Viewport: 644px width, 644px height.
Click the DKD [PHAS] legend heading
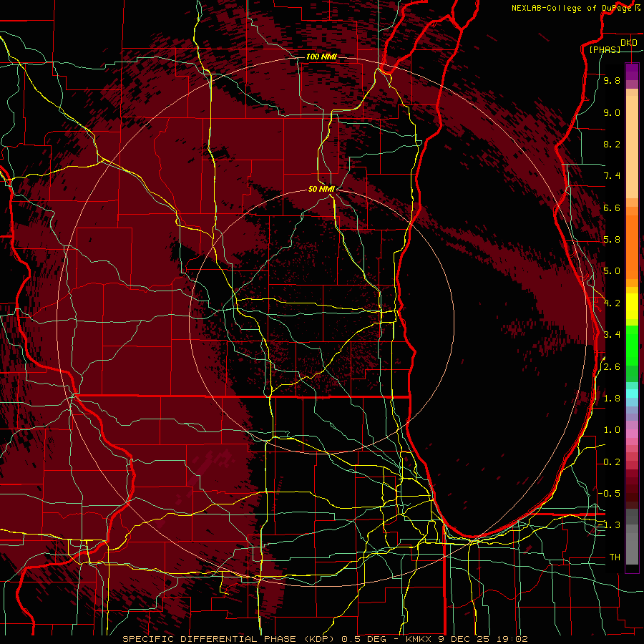pos(612,46)
